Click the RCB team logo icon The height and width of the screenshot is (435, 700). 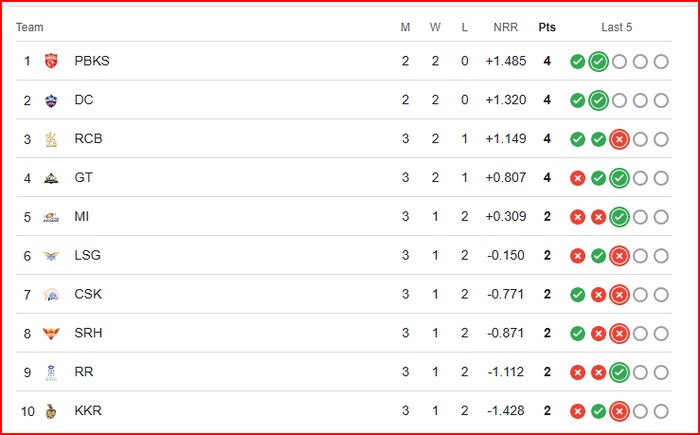(x=51, y=139)
